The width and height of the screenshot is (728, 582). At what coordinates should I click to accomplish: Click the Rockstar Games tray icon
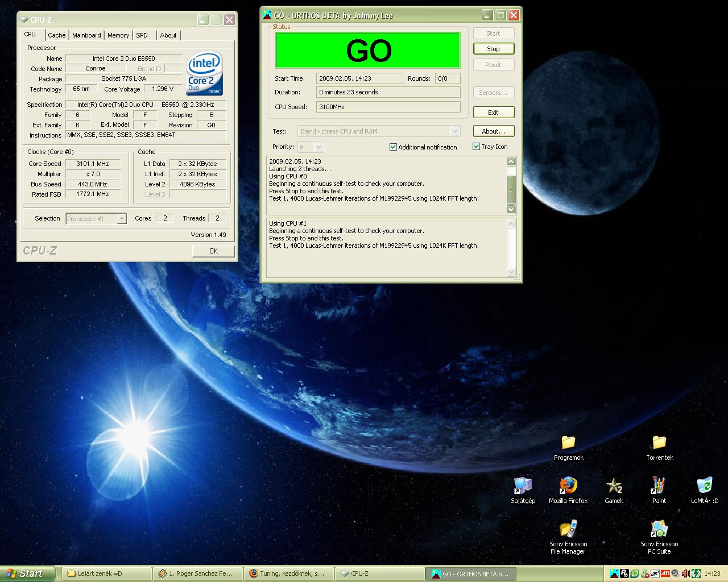624,573
